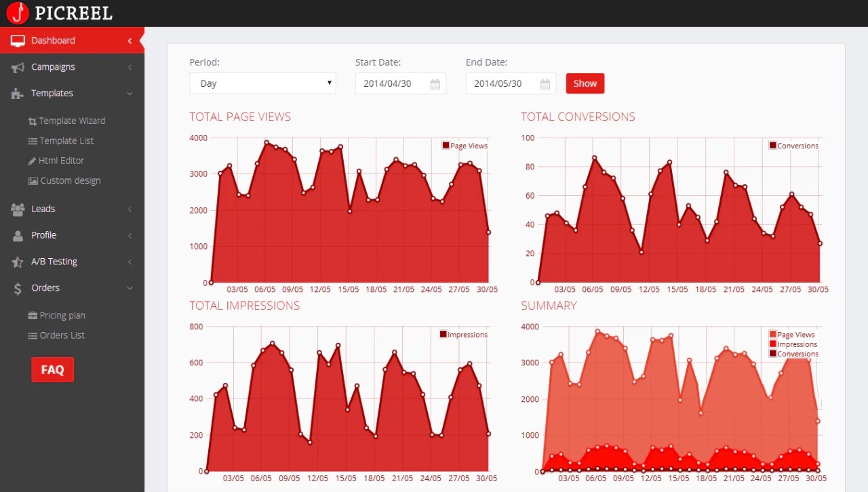868x492 pixels.
Task: Toggle Page Views series in Summary legend
Action: click(x=795, y=335)
